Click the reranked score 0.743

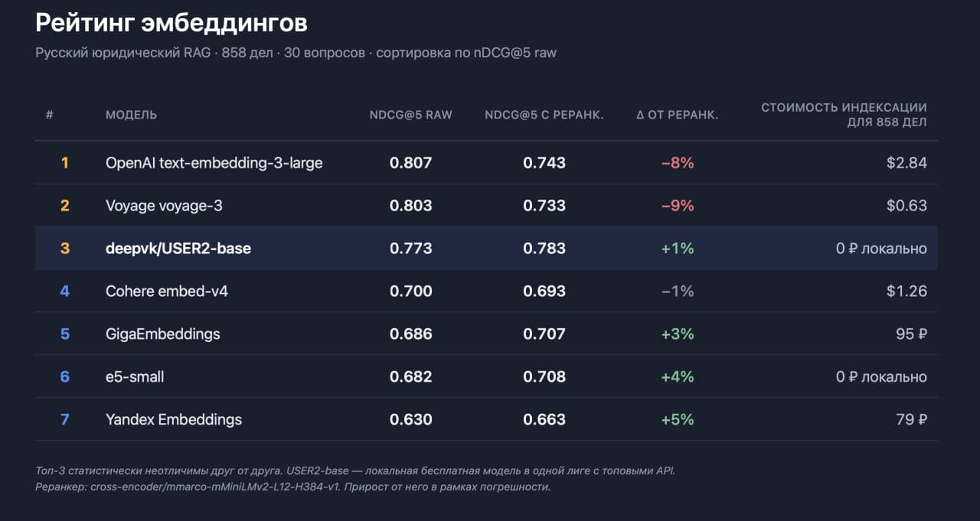[544, 163]
